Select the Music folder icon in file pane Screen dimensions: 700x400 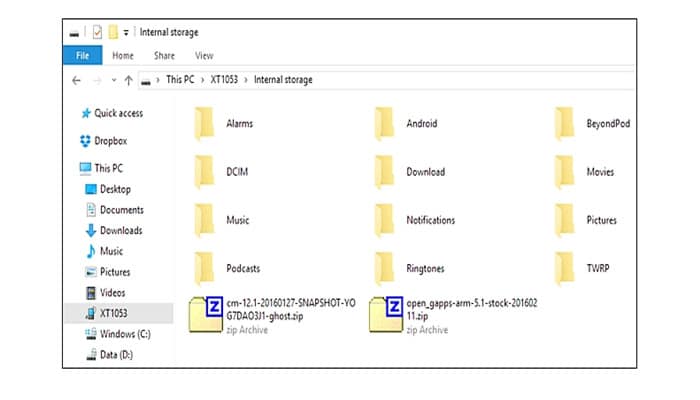tap(204, 220)
